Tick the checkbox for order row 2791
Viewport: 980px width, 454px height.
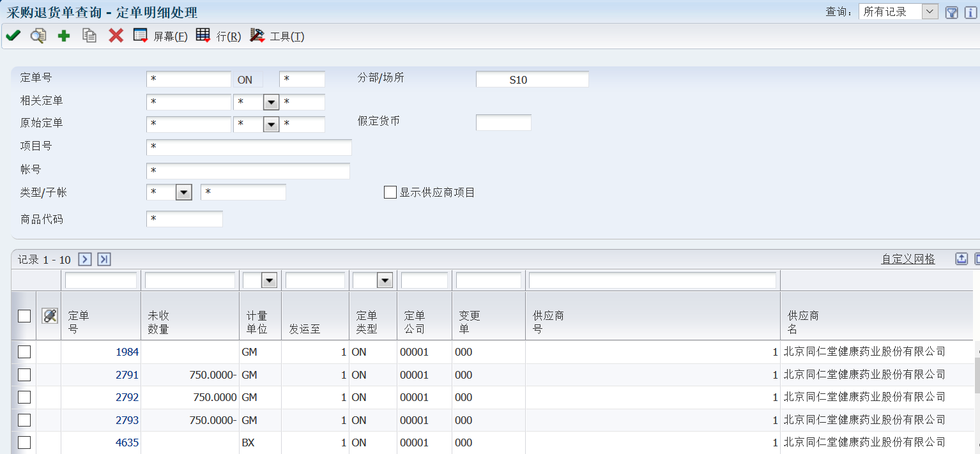pos(24,375)
